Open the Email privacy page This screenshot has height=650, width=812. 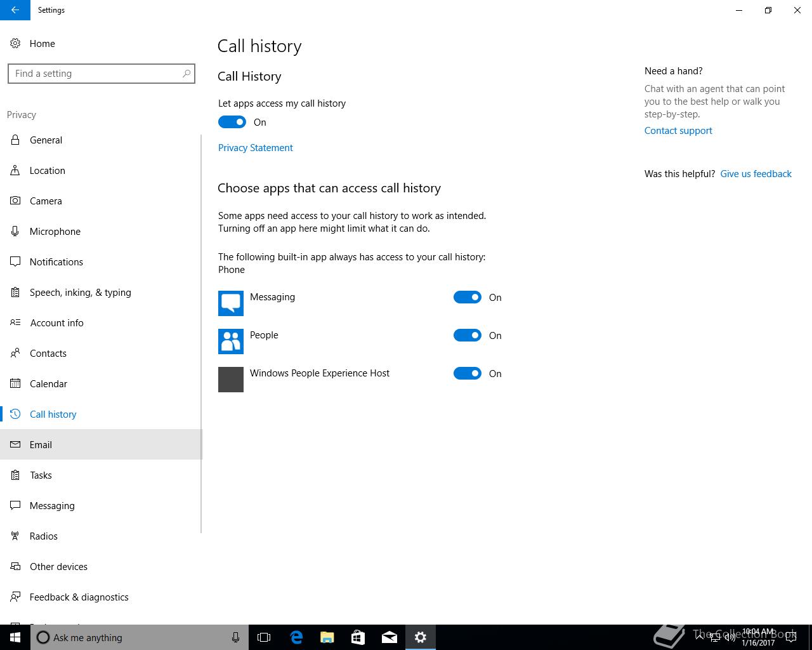(x=100, y=444)
